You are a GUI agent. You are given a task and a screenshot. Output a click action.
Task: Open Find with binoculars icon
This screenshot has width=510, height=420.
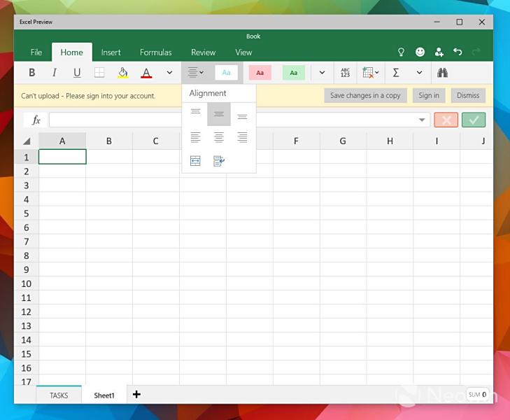click(x=442, y=72)
